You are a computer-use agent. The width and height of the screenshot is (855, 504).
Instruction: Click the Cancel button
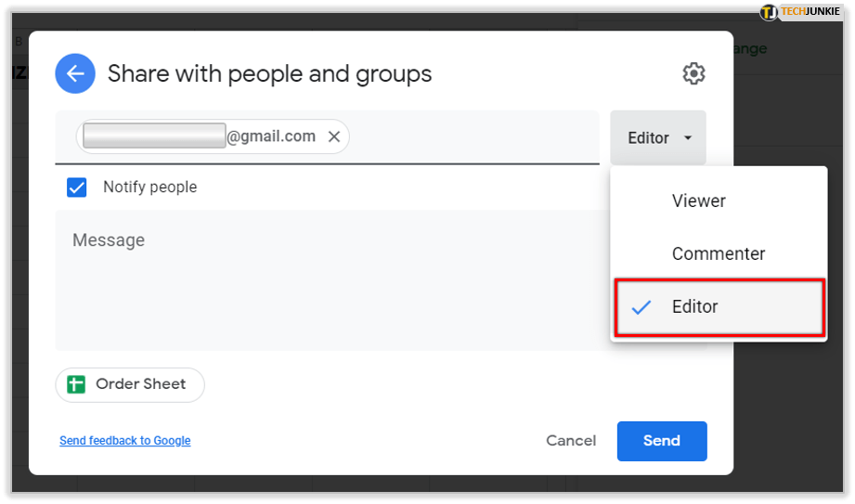coord(570,441)
